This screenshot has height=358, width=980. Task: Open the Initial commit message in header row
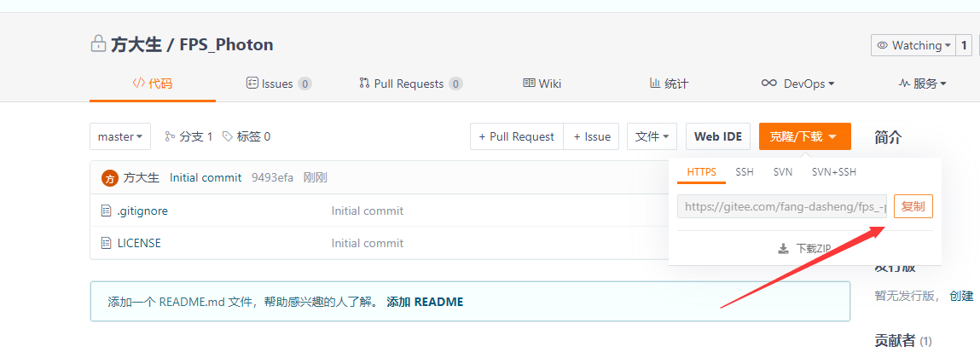[x=206, y=177]
